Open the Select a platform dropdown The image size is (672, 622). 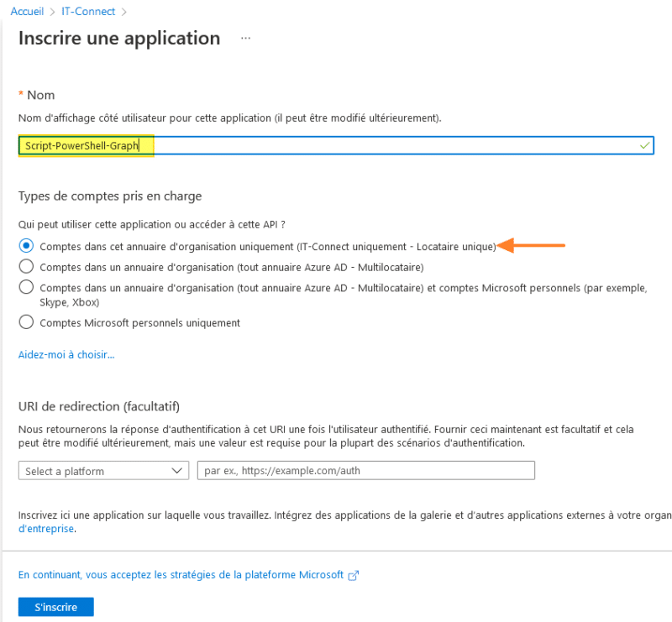pyautogui.click(x=102, y=471)
